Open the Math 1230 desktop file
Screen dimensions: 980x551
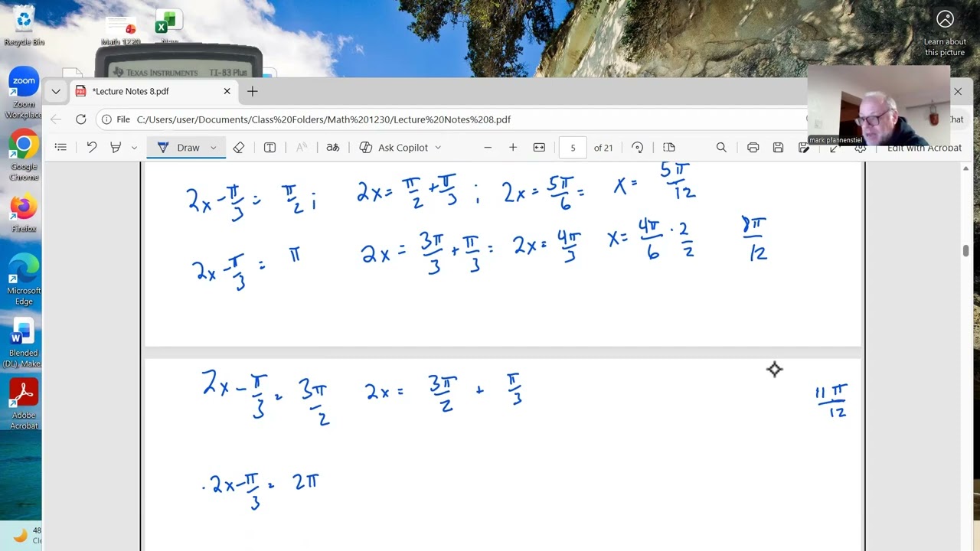(121, 31)
